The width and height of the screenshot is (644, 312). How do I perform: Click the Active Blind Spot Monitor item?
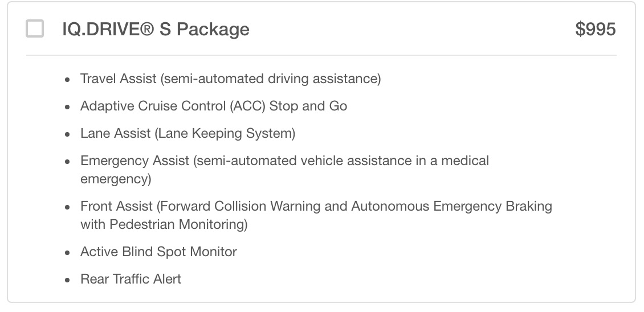click(x=158, y=252)
